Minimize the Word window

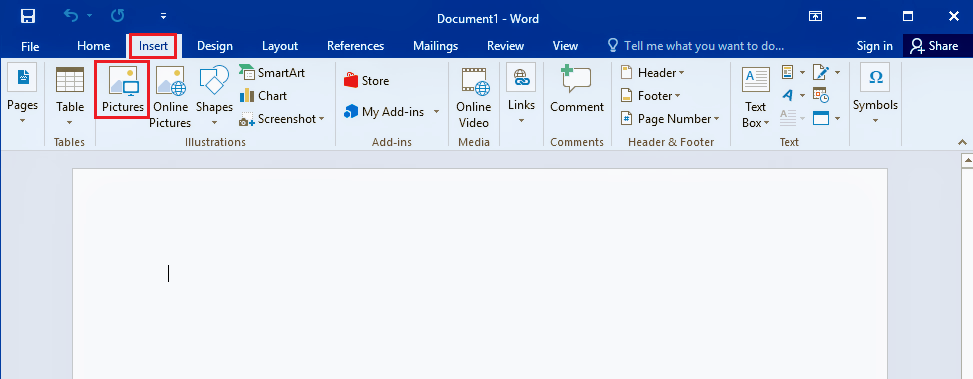click(x=862, y=17)
